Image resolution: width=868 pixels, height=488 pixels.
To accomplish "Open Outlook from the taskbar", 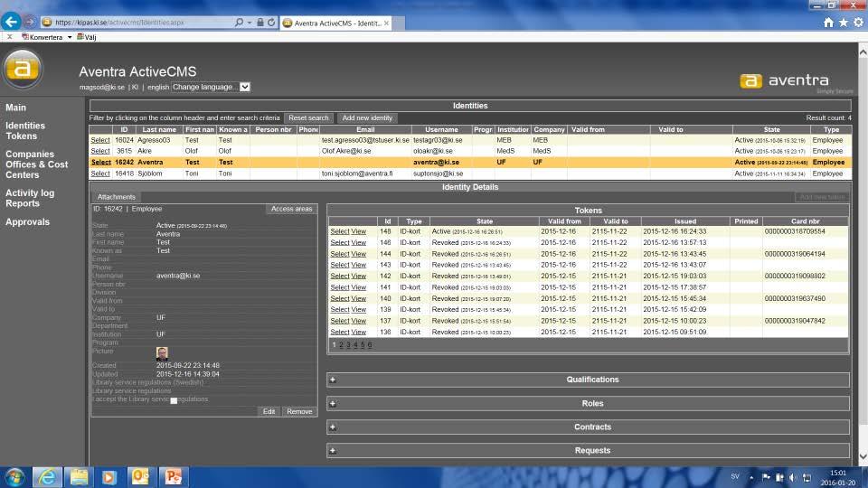I will pyautogui.click(x=141, y=477).
